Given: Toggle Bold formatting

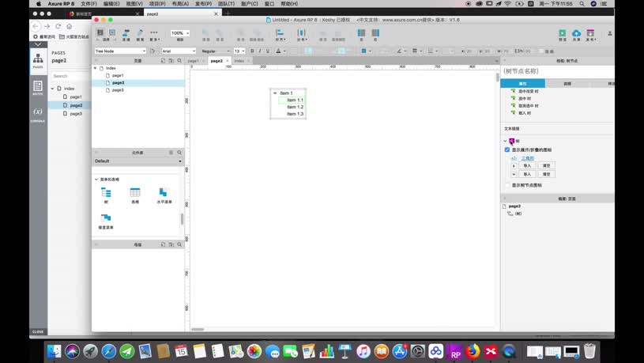Looking at the screenshot, I should point(252,51).
